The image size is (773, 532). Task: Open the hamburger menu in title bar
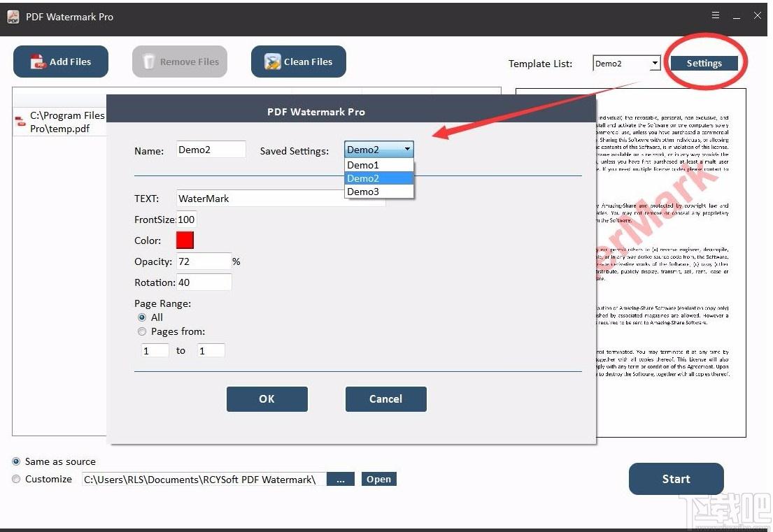pos(716,15)
